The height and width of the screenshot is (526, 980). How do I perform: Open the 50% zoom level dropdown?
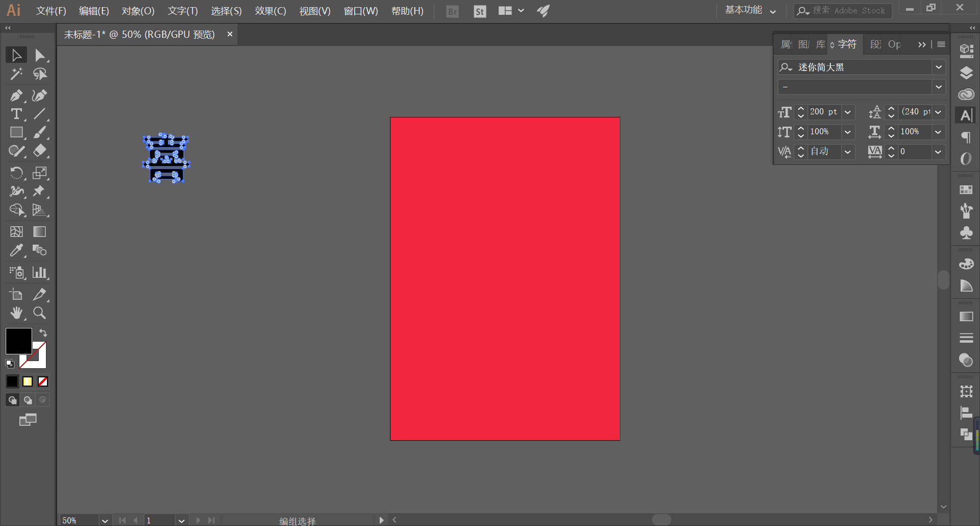tap(105, 520)
